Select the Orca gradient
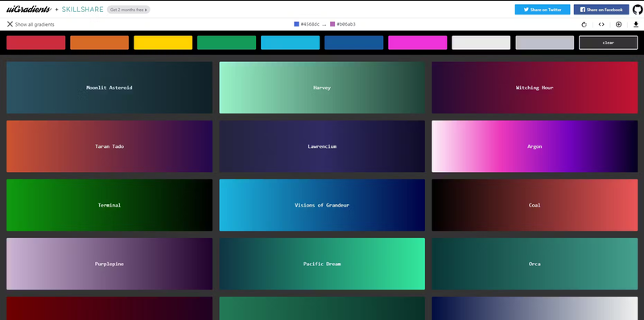The width and height of the screenshot is (644, 320). 535,264
